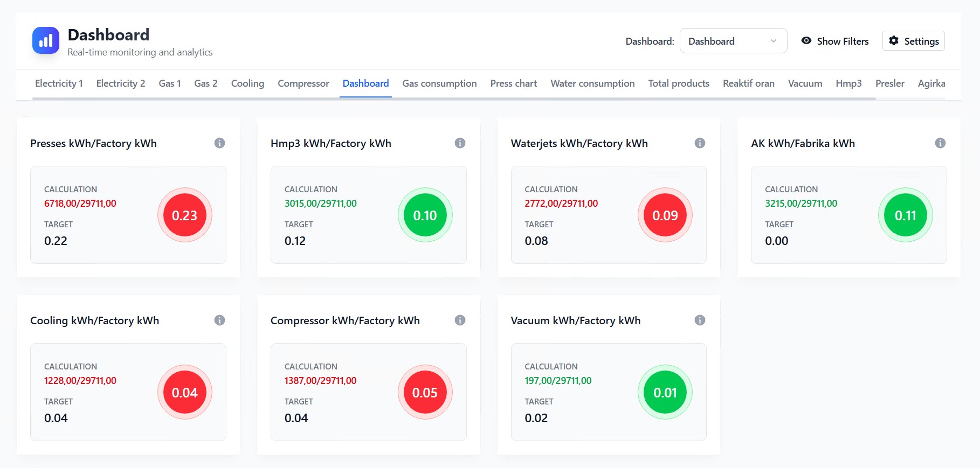Click the info icon on Presses kWh card
Screen dimensions: 980x468
pos(219,143)
